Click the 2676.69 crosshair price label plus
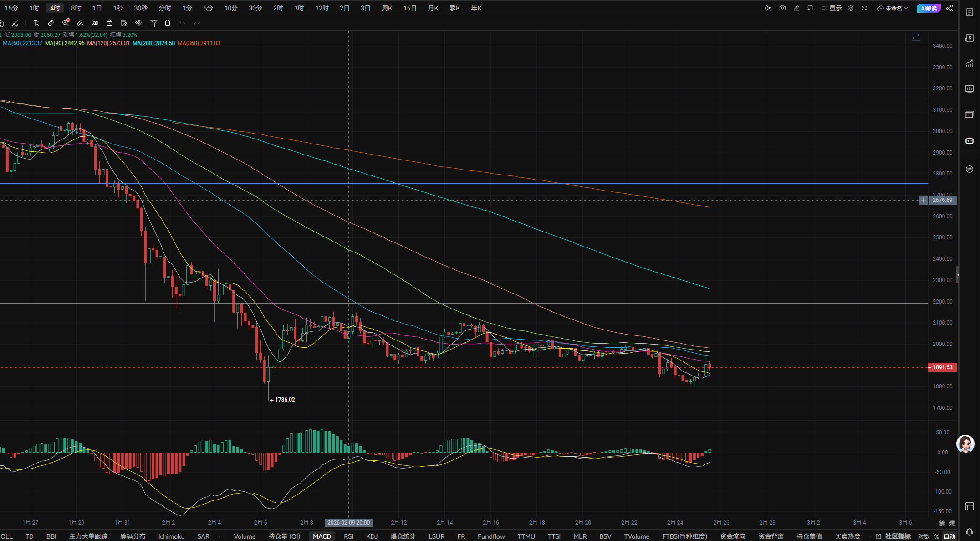Image resolution: width=980 pixels, height=541 pixels. (924, 200)
